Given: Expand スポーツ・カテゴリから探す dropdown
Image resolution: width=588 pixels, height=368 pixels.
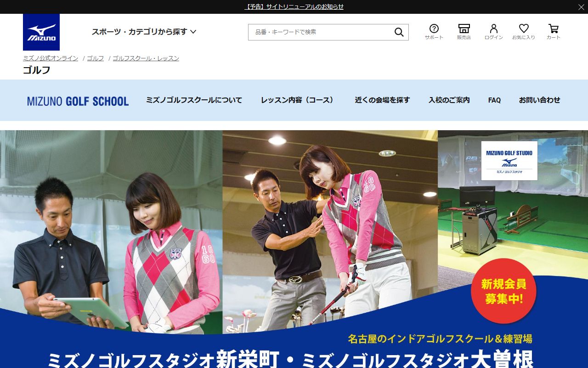Looking at the screenshot, I should pyautogui.click(x=144, y=32).
